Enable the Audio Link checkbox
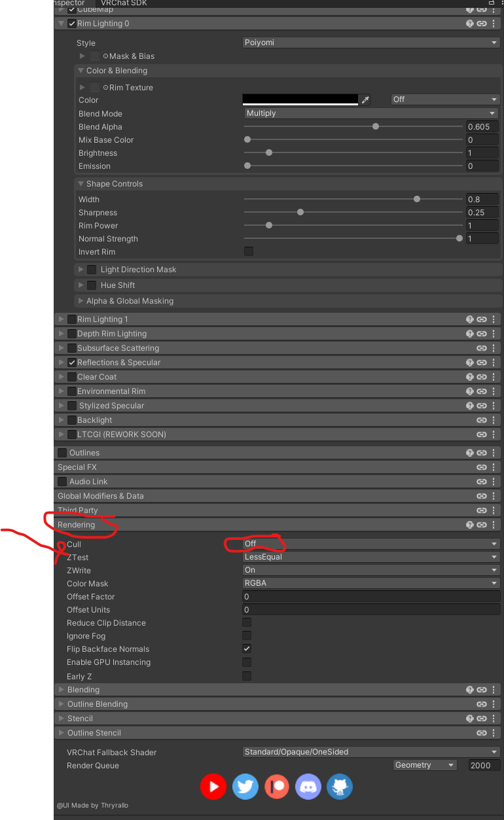This screenshot has width=504, height=820. coord(63,482)
